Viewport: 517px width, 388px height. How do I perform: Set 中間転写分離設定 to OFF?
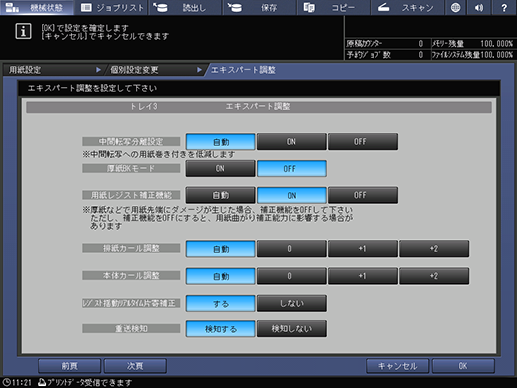(363, 142)
